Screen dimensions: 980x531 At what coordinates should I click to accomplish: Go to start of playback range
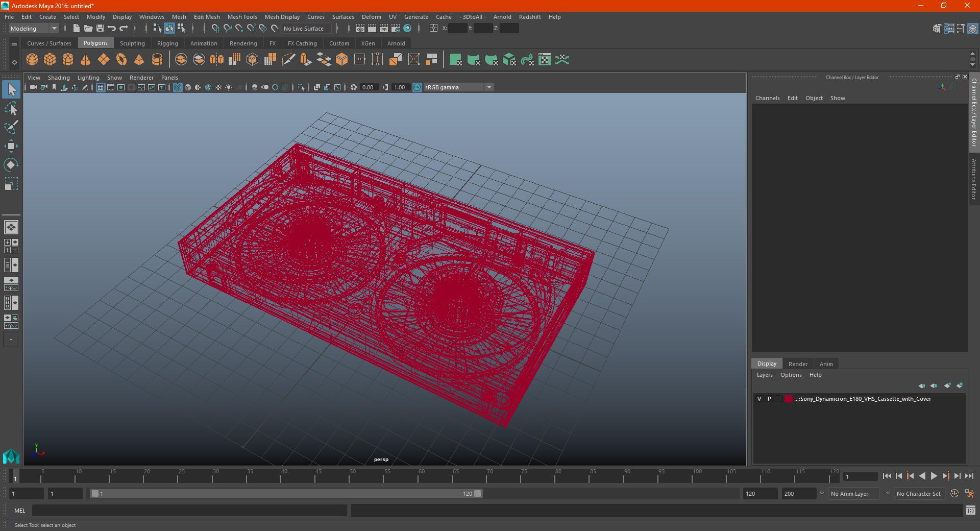tap(887, 476)
